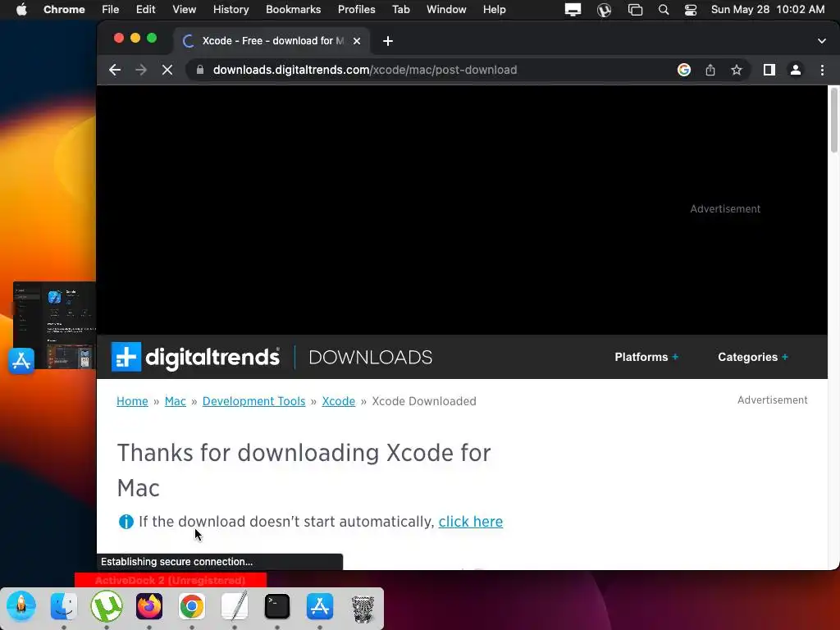Open the Chrome profile button
This screenshot has height=630, width=840.
[796, 70]
